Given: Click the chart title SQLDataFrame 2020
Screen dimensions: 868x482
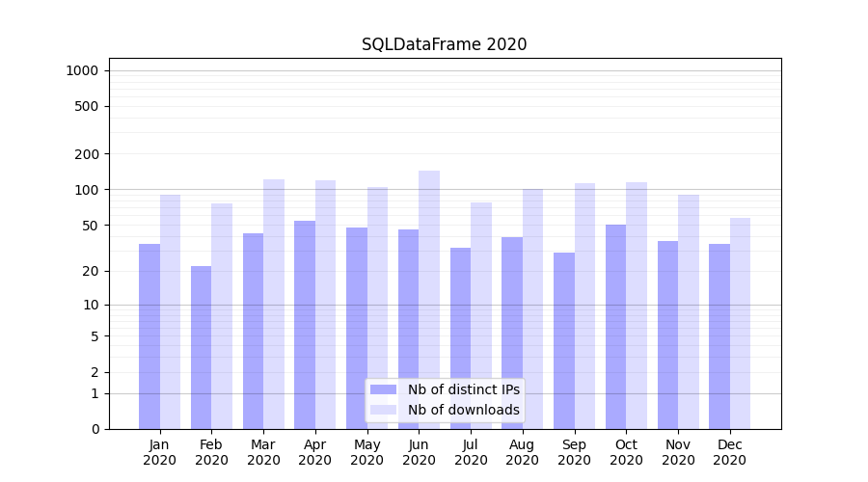Looking at the screenshot, I should [444, 44].
